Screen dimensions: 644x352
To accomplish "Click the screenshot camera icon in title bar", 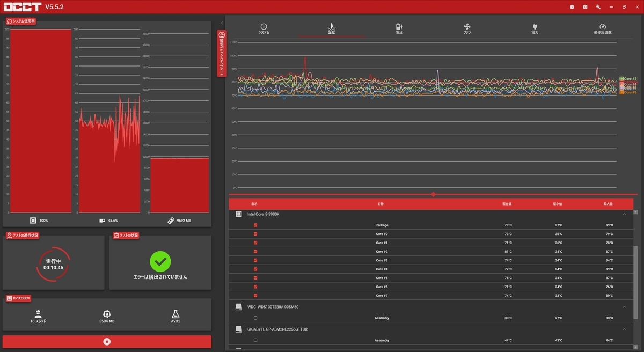I will point(585,7).
